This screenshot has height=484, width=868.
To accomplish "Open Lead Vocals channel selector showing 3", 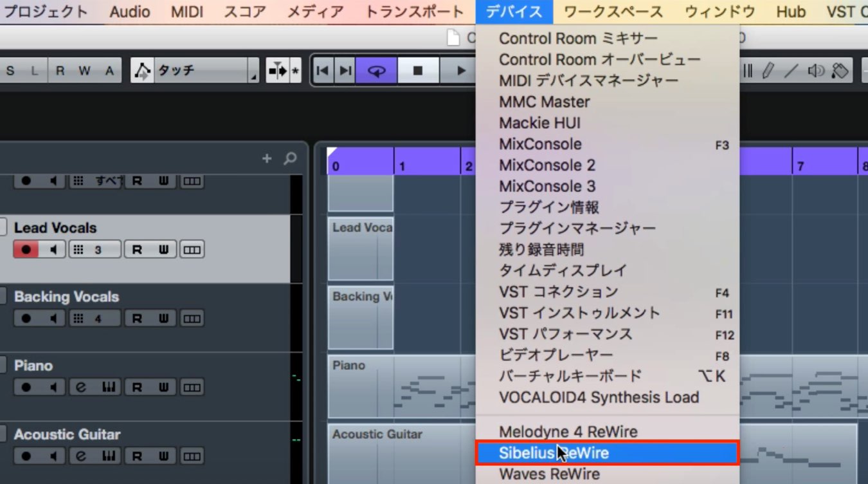I will point(95,250).
